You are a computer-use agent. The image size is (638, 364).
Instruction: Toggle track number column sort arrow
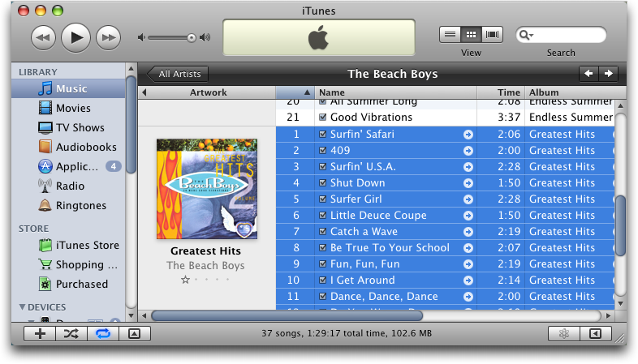(x=307, y=92)
